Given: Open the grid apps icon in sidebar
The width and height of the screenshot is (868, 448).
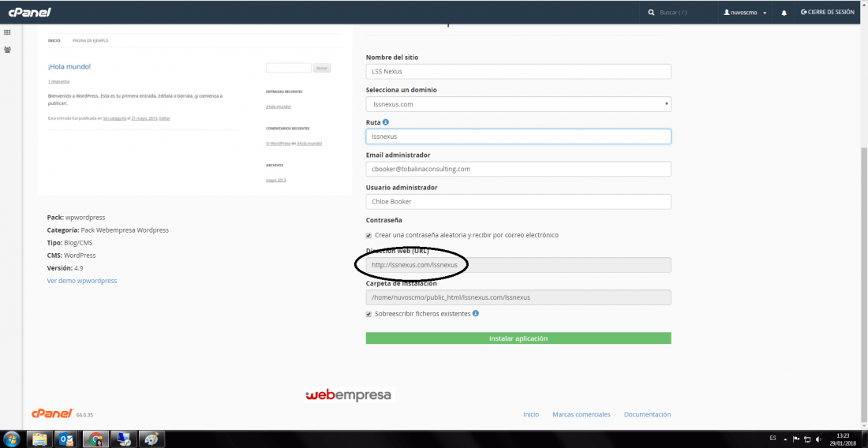Looking at the screenshot, I should (x=7, y=32).
